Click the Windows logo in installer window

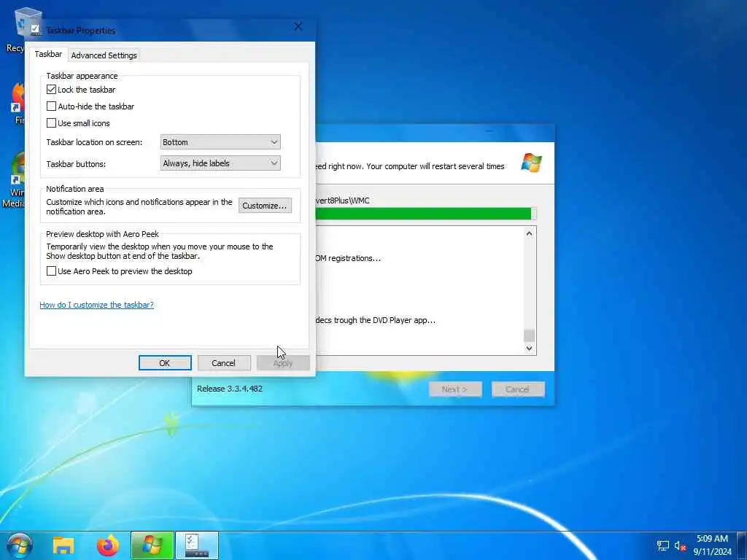point(531,163)
